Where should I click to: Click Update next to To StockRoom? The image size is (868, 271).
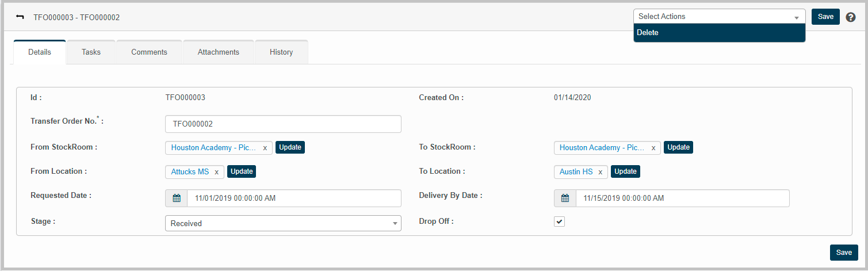(x=678, y=147)
